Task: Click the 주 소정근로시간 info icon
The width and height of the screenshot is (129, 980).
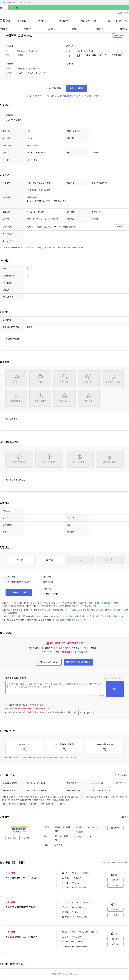Action: 42,190
